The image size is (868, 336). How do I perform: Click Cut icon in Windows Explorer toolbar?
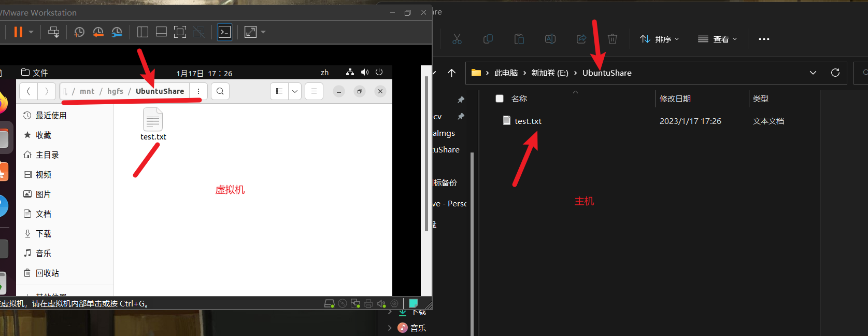click(x=457, y=39)
